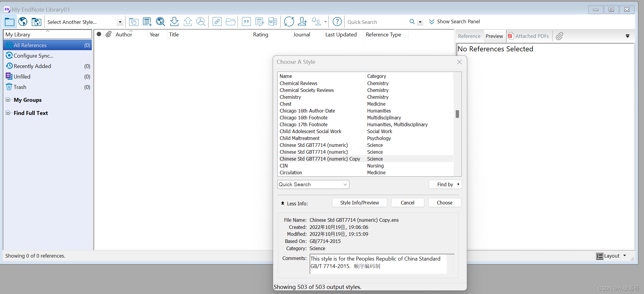Click the Find Full Text toolbar icon
The width and height of the screenshot is (644, 294).
[201, 22]
